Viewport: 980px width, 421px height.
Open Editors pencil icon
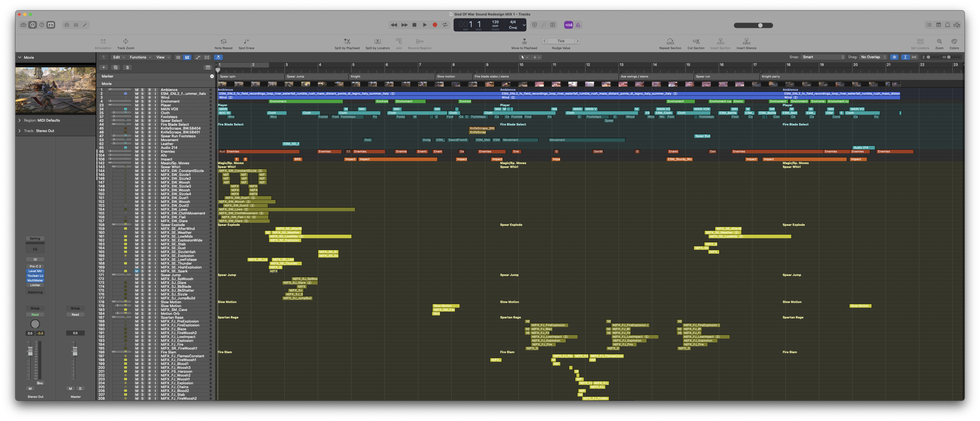pos(85,25)
